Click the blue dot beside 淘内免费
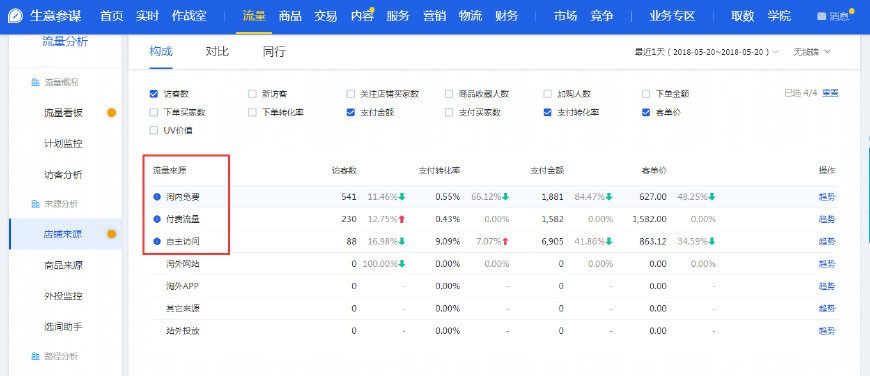The width and height of the screenshot is (870, 376). [x=157, y=197]
